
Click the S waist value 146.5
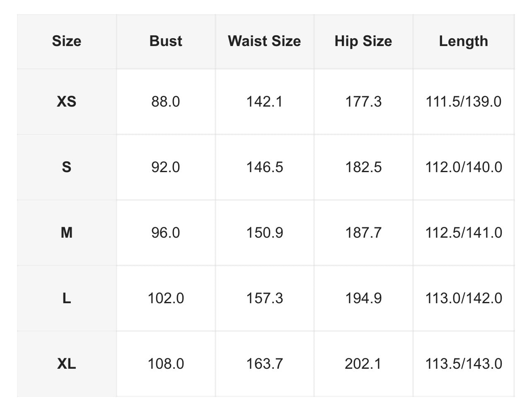pos(264,167)
